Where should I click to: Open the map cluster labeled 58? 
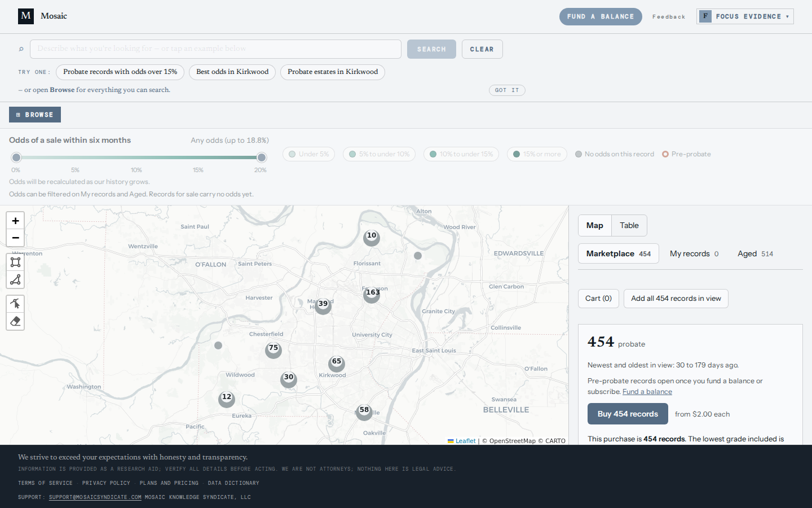[364, 412]
